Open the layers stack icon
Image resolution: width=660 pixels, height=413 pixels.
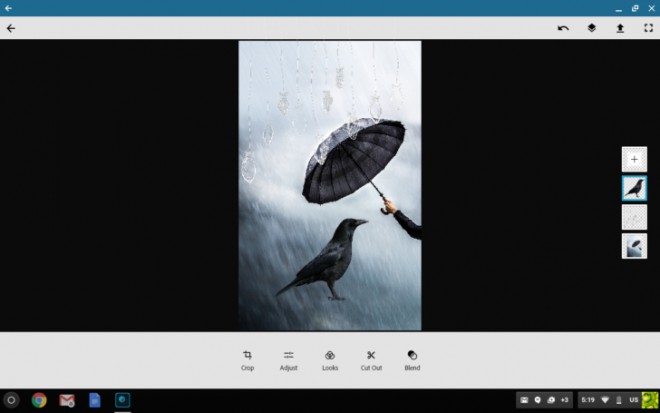591,28
